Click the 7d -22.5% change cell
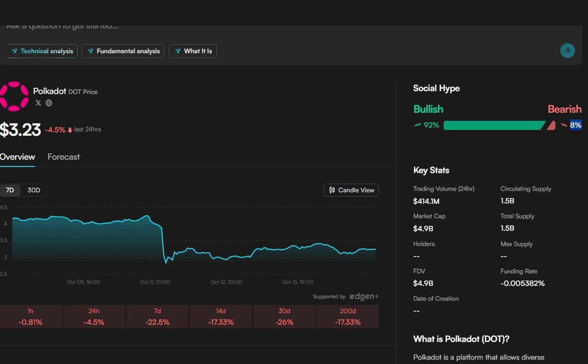The image size is (588, 364). coord(157,316)
